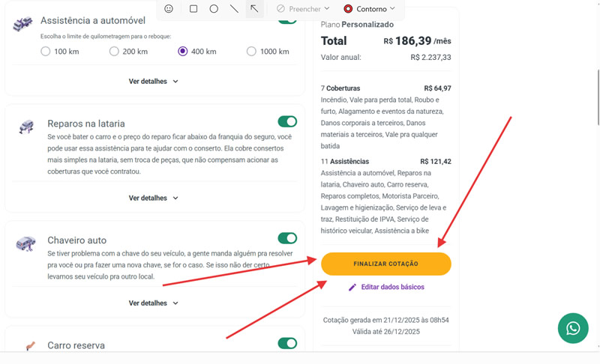Toggle the Assistência a automóvel switch
This screenshot has width=600, height=364.
point(287,21)
